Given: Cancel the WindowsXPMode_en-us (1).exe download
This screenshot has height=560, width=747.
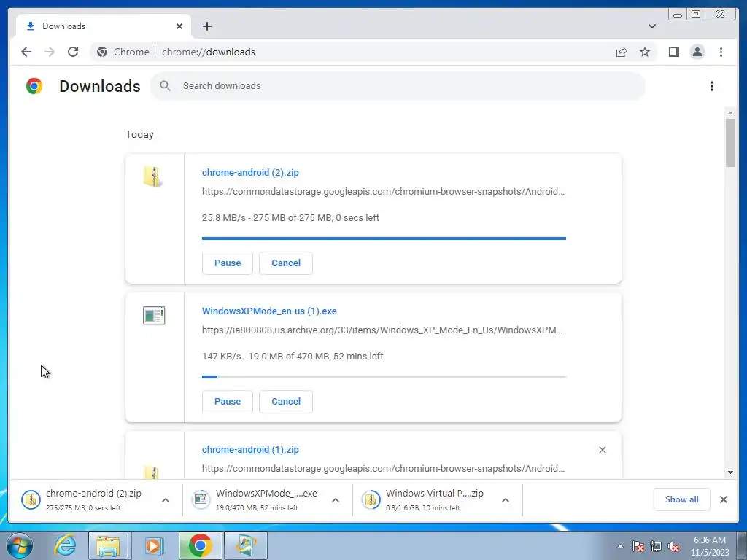Looking at the screenshot, I should (286, 402).
